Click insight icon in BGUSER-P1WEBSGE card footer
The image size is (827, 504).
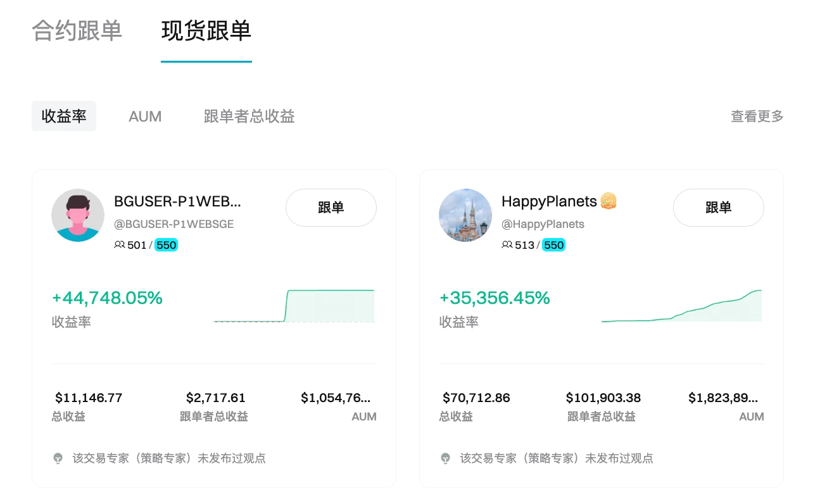point(58,458)
